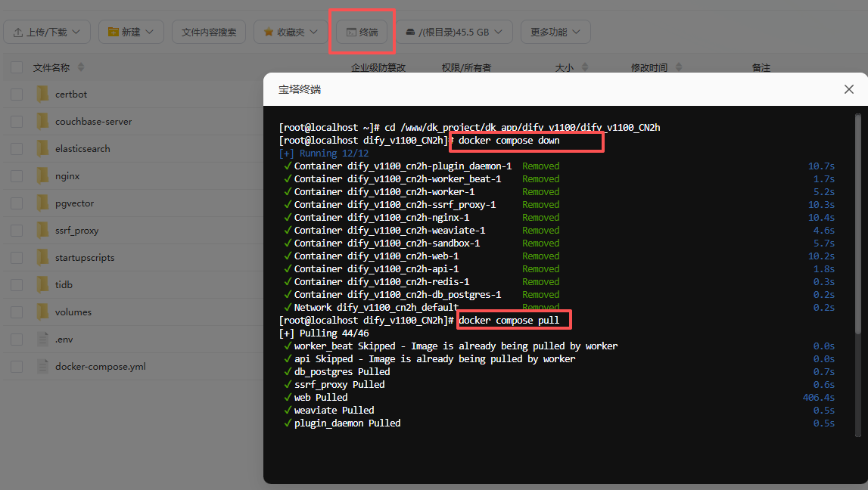
Task: Click the .env file icon
Action: coord(42,340)
